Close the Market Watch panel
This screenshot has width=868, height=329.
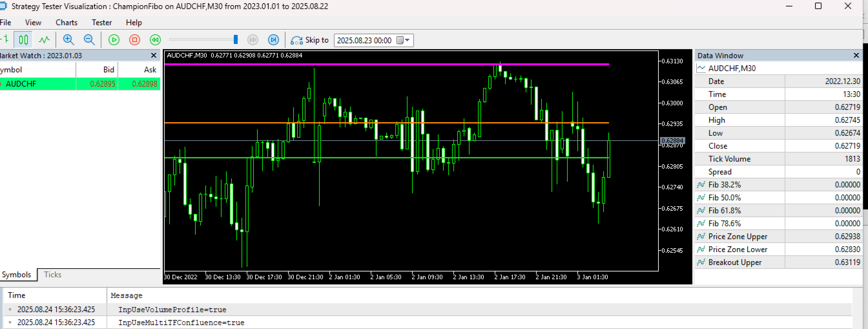[154, 56]
